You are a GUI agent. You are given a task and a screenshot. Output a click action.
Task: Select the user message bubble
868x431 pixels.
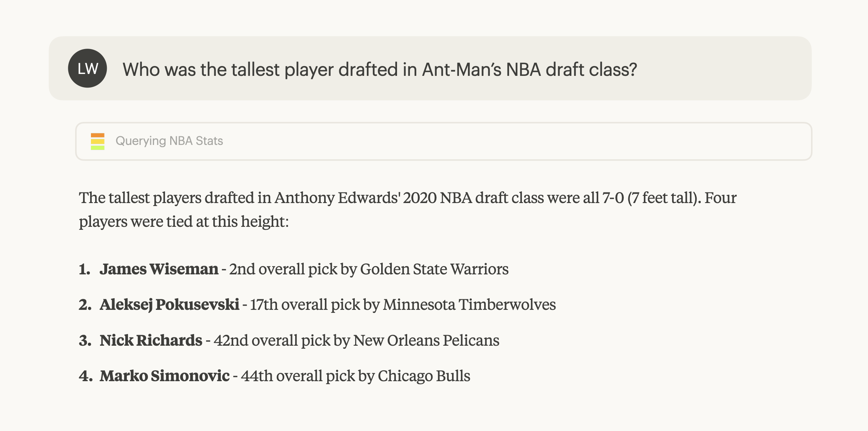coord(430,68)
